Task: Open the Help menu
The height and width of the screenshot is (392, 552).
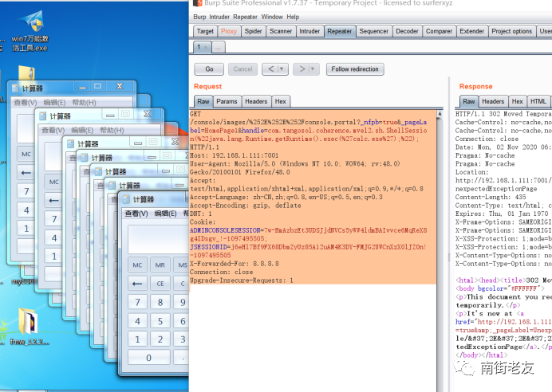Action: 293,17
